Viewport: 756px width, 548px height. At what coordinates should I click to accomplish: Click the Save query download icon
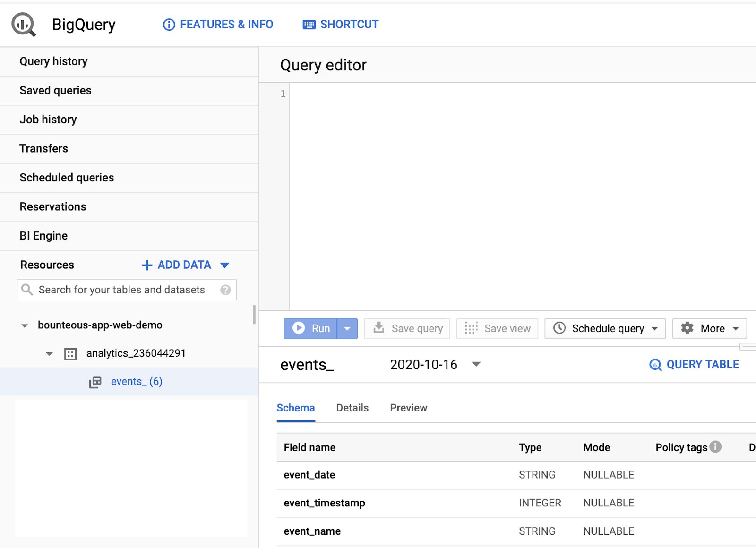[x=379, y=327]
